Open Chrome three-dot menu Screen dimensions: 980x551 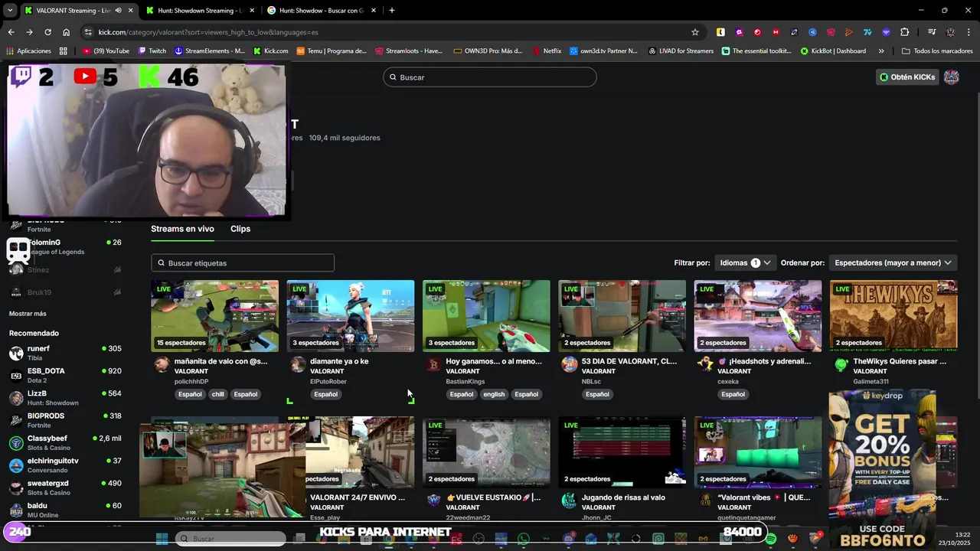[969, 32]
